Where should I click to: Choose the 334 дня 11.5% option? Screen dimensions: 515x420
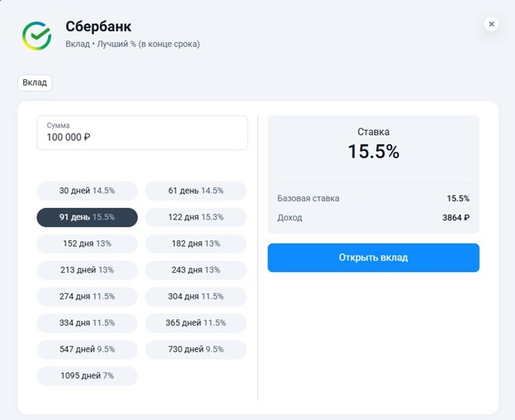coord(87,323)
